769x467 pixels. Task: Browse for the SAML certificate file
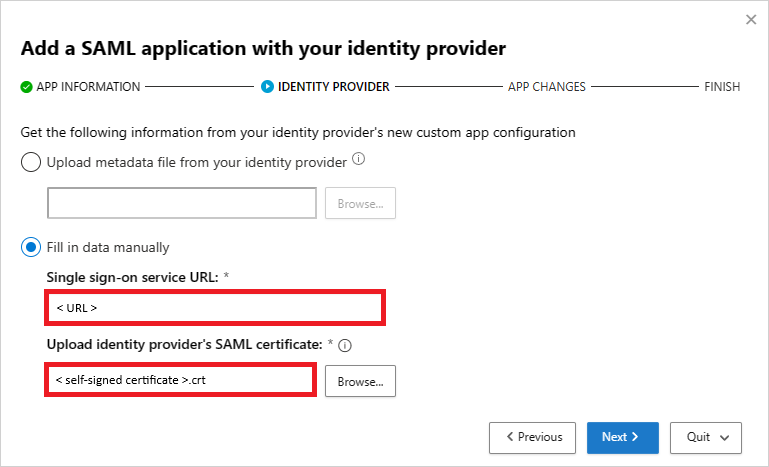tap(360, 382)
